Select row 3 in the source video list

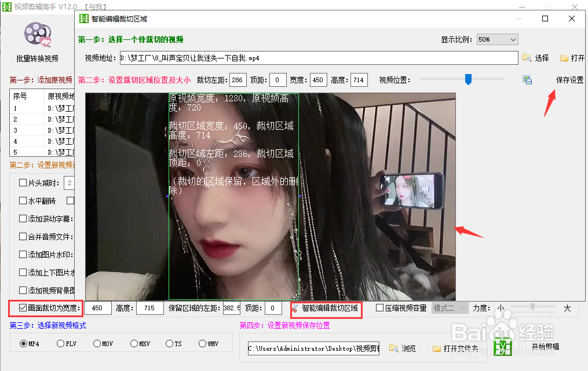(42, 130)
